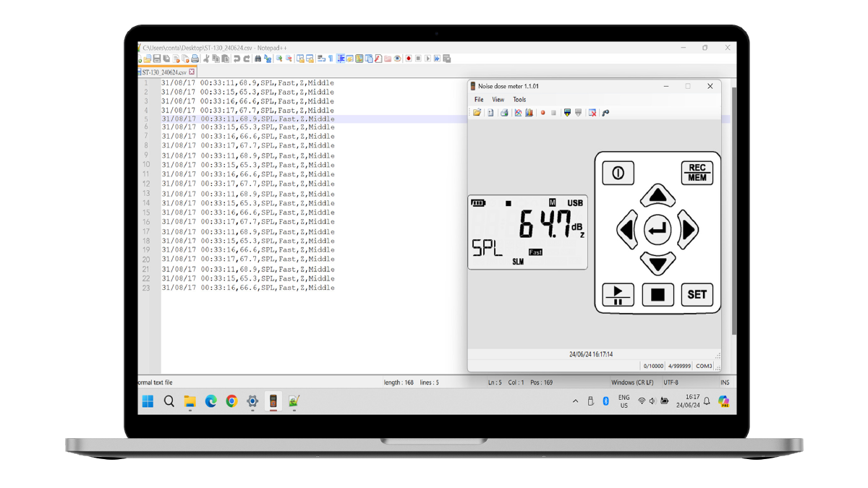The image size is (868, 488).
Task: Toggle word wrap in Notepad++ toolbar
Action: (320, 59)
